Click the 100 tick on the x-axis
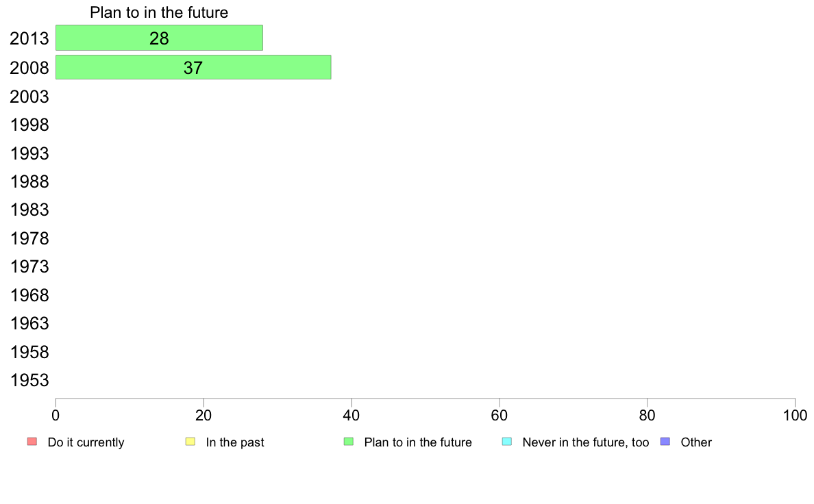Screen dimensions: 814x504 [x=795, y=415]
